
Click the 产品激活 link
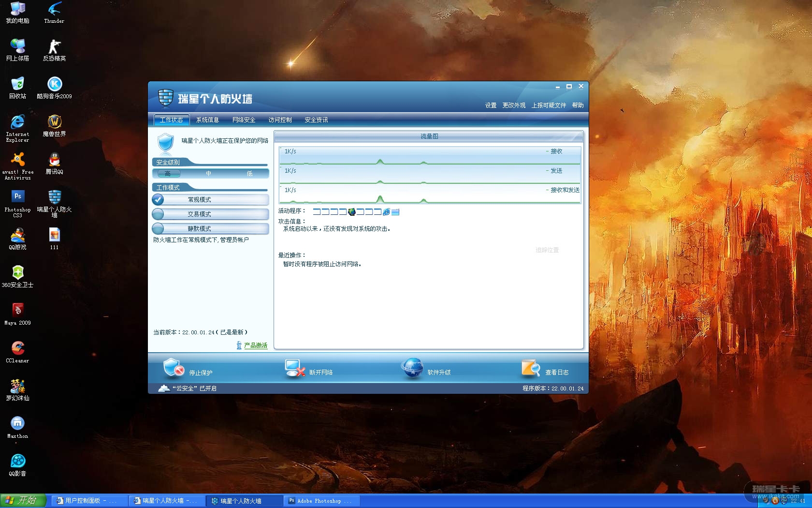(x=256, y=345)
